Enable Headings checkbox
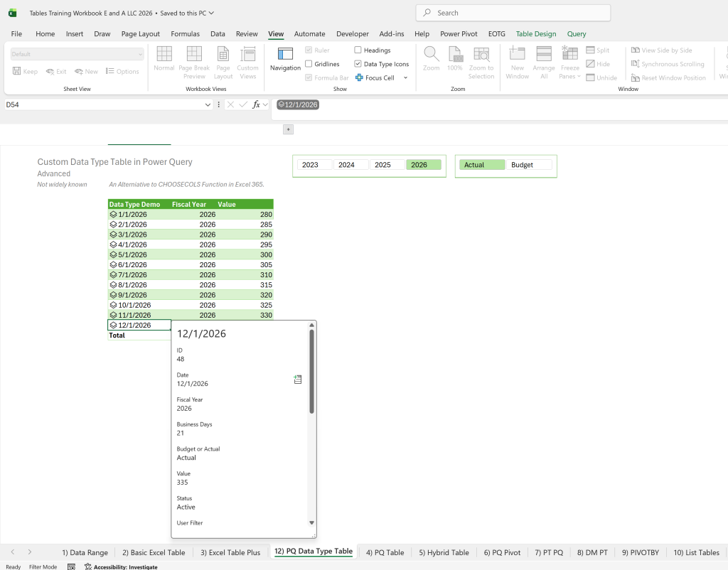The width and height of the screenshot is (728, 570). (x=358, y=50)
